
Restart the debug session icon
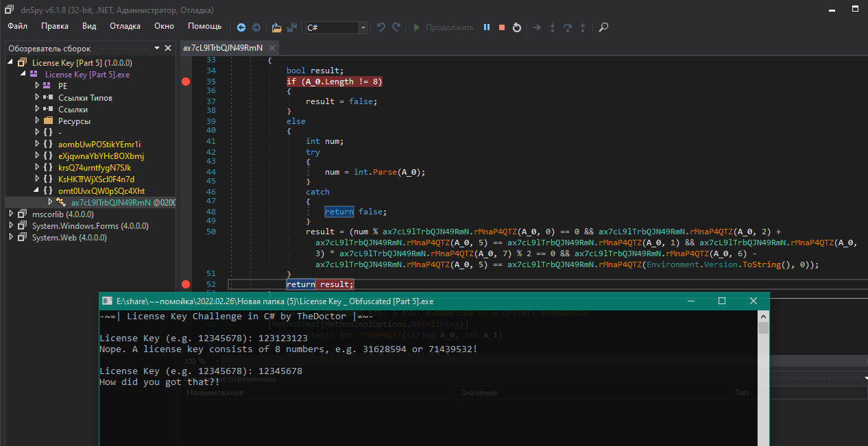coord(517,27)
